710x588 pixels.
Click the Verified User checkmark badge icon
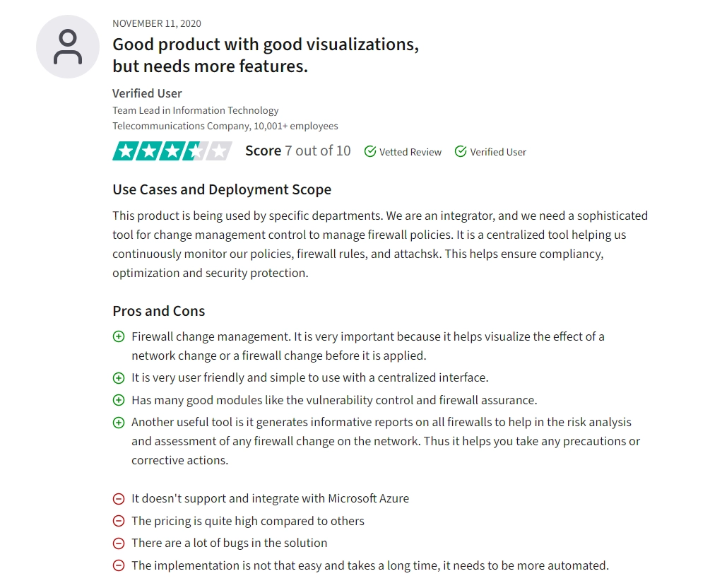(461, 151)
